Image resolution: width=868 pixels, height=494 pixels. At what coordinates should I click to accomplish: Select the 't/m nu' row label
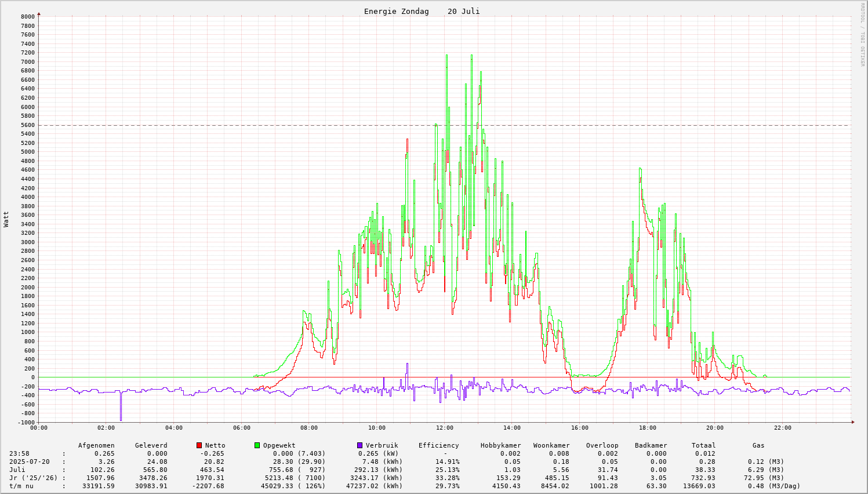[21, 486]
